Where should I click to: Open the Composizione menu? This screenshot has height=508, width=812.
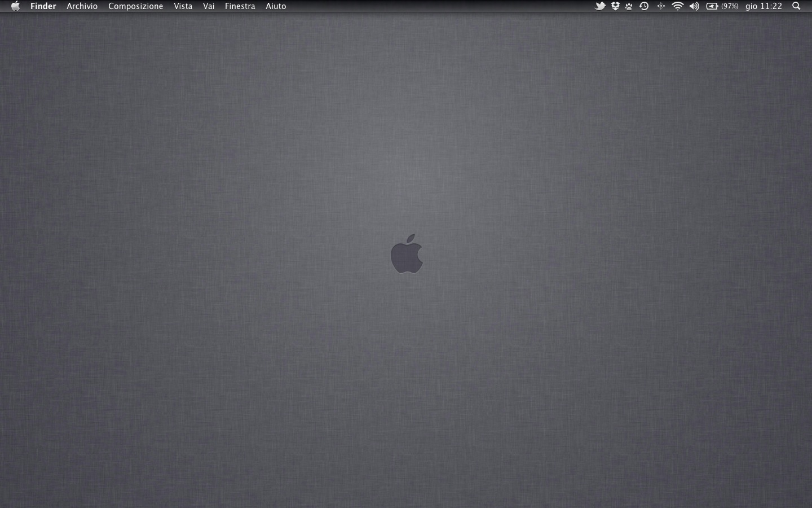click(x=136, y=6)
